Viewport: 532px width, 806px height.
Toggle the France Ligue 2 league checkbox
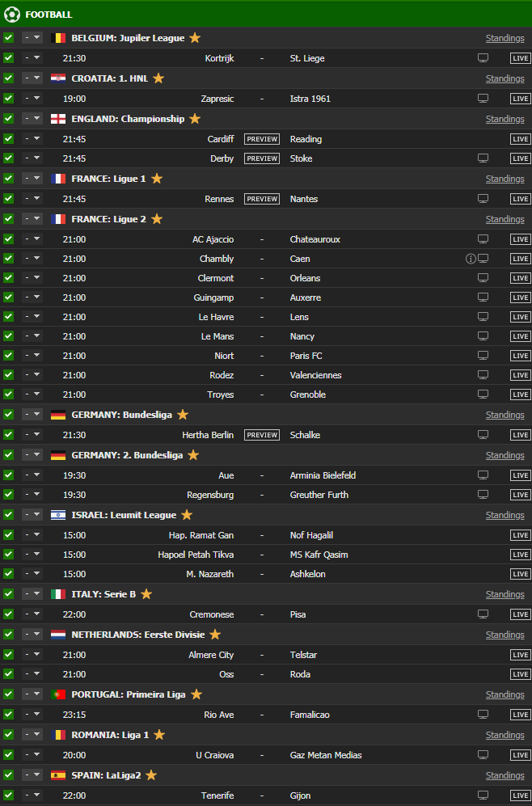8,218
